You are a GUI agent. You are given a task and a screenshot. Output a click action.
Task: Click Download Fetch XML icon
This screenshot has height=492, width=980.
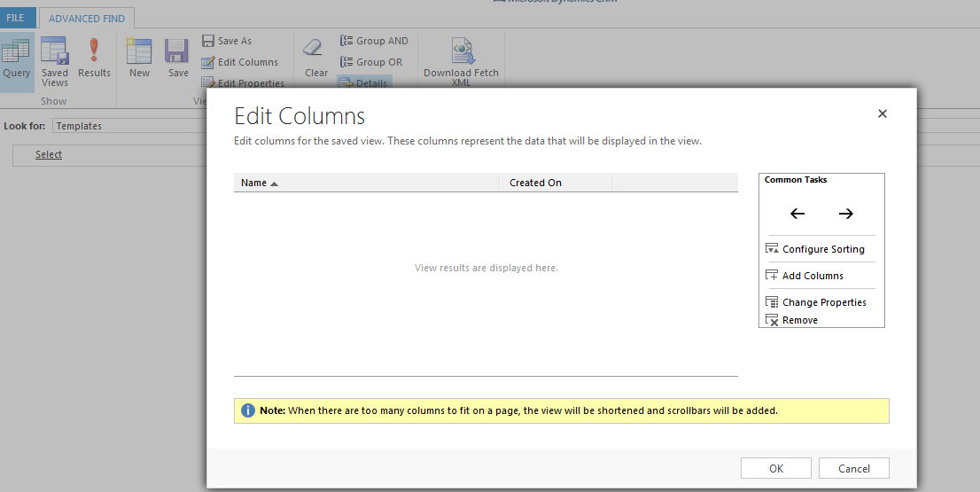(x=463, y=51)
